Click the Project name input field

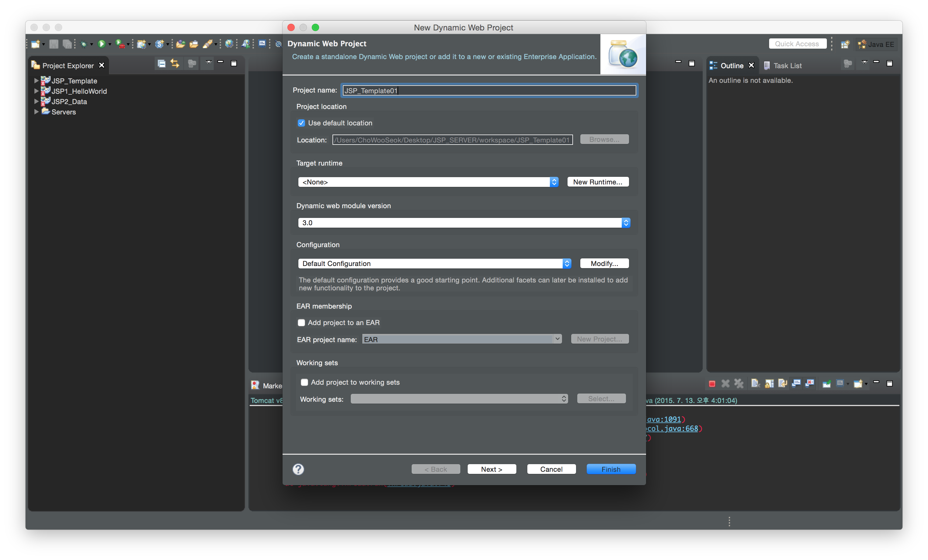(x=489, y=90)
